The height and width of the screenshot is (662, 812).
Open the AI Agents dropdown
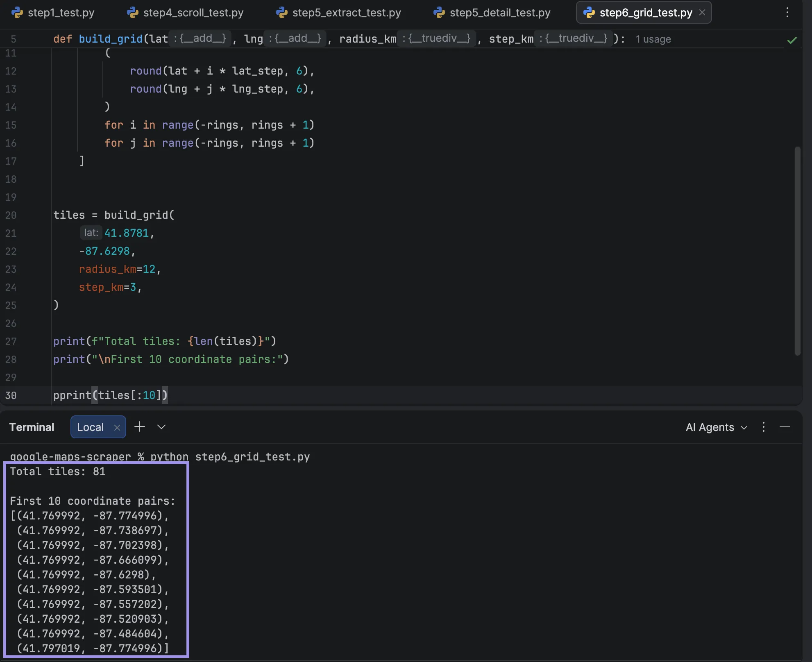pos(716,427)
